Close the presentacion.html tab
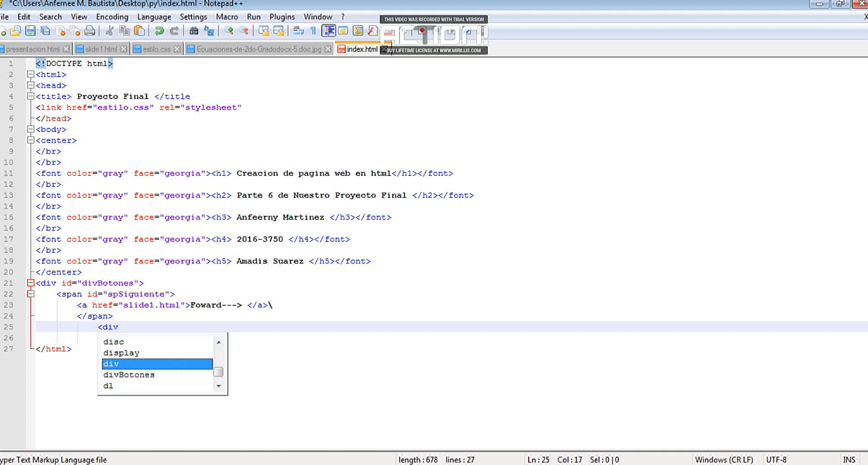 [66, 49]
